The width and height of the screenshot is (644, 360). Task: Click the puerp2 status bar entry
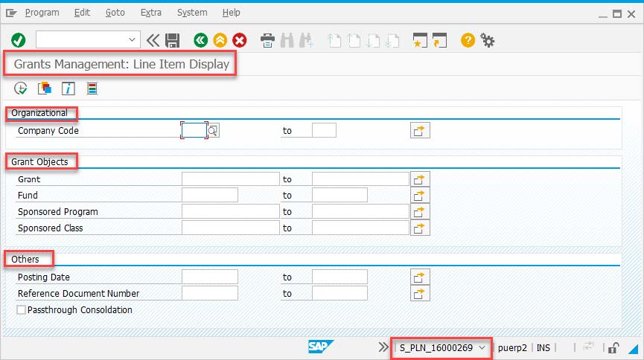(512, 347)
